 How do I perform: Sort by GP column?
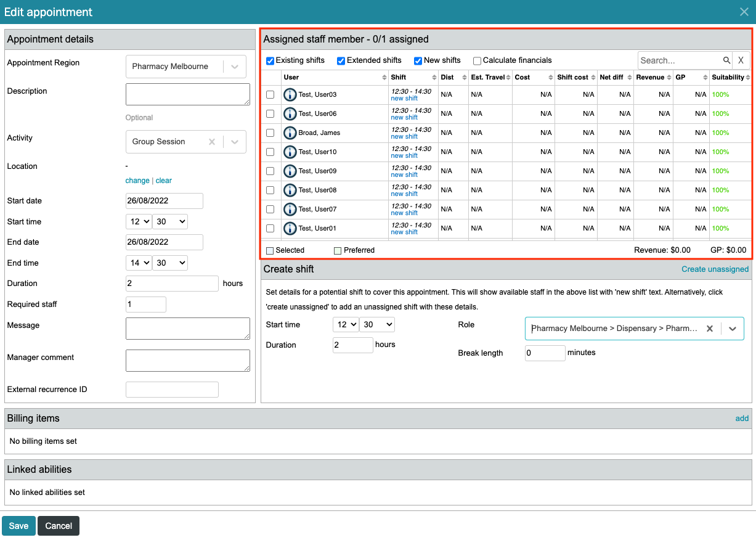(691, 78)
